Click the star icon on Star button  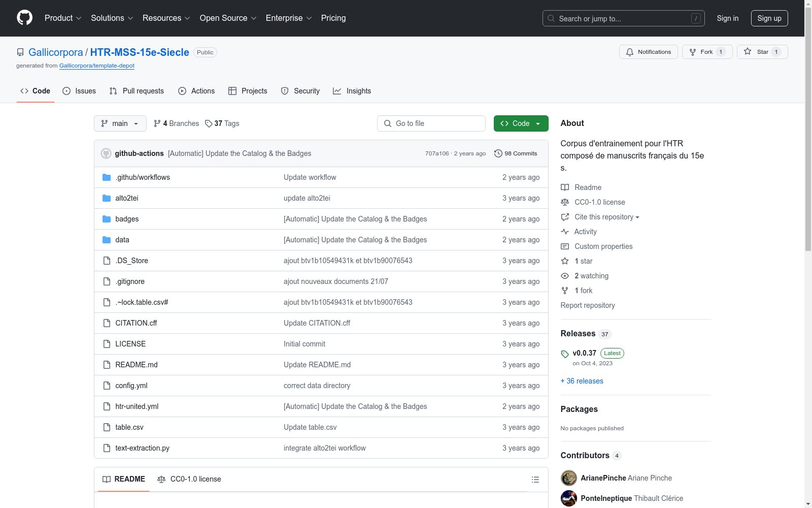(748, 51)
